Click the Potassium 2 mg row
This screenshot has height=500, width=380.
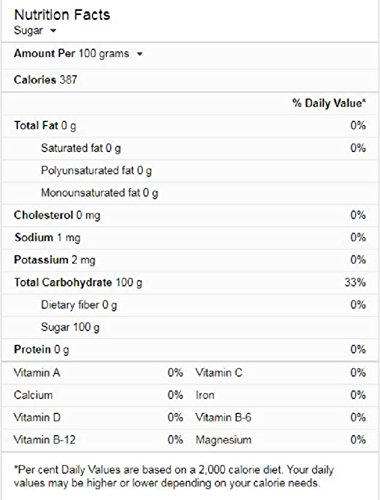tap(190, 260)
